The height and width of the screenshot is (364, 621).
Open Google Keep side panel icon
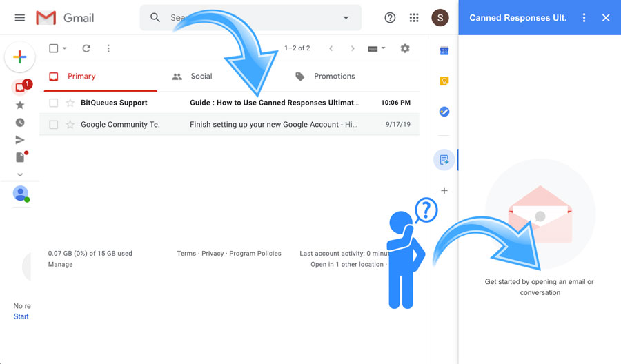pos(444,81)
